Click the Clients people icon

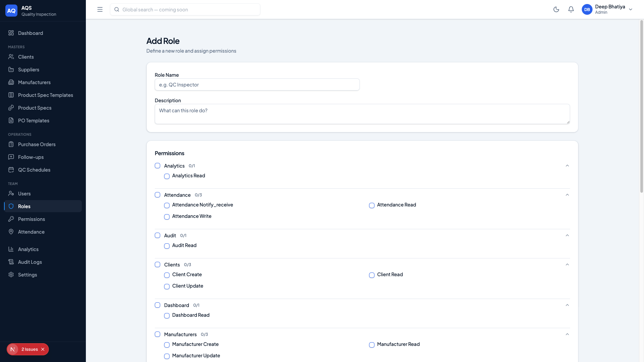(x=11, y=57)
